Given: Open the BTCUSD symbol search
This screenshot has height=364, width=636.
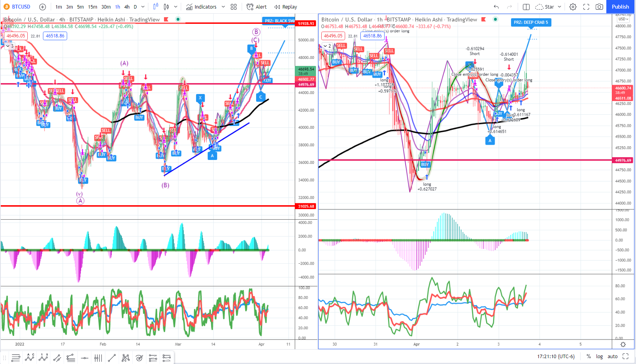Looking at the screenshot, I should click(17, 7).
